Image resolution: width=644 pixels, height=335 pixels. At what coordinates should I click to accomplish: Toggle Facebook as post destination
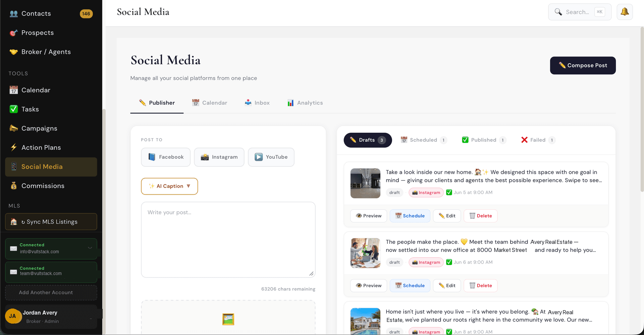tap(166, 157)
